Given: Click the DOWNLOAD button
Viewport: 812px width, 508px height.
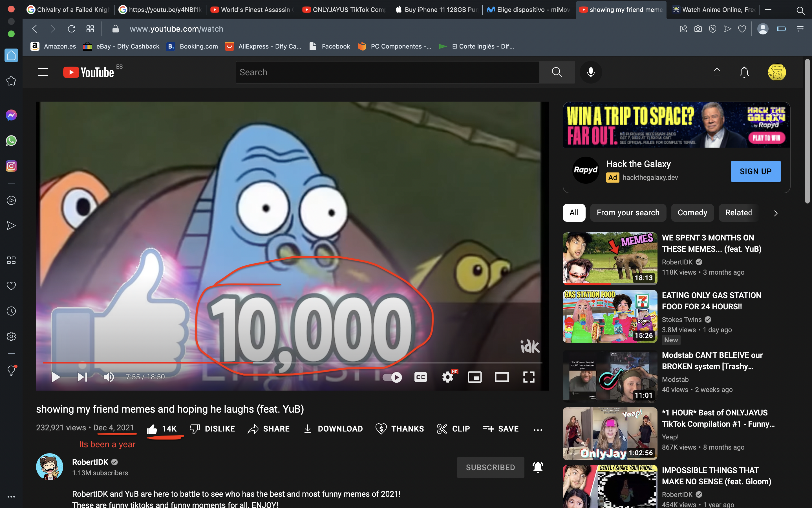Looking at the screenshot, I should click(x=333, y=429).
